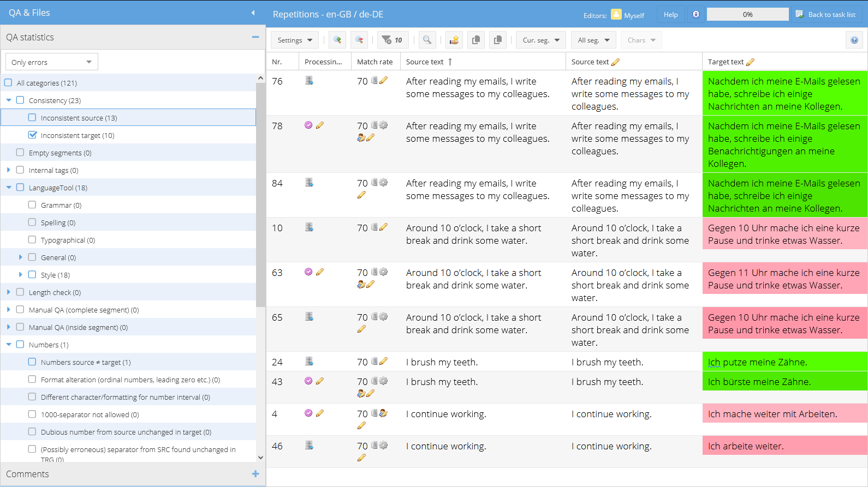Click the pencil icon in row 10 match rate
This screenshot has width=868, height=487.
[384, 227]
